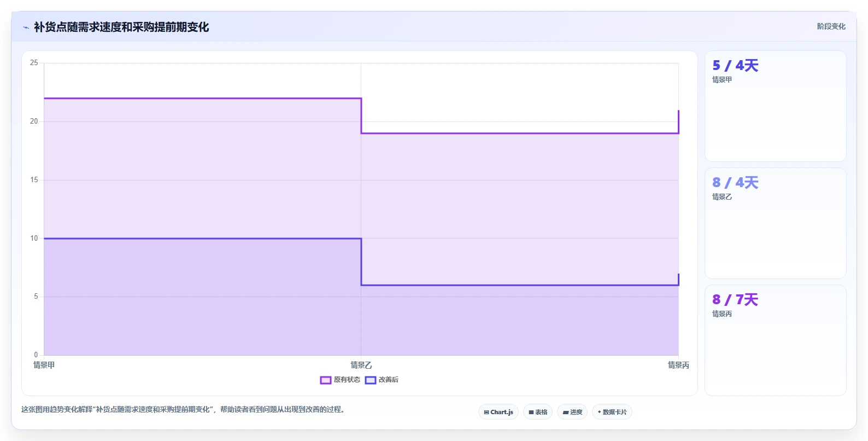This screenshot has height=441, width=868.
Task: Click the y-axis value 25
Action: 34,63
